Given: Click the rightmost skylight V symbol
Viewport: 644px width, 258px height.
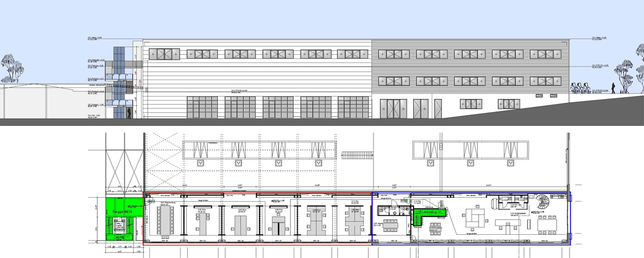Looking at the screenshot, I should pyautogui.click(x=511, y=163).
